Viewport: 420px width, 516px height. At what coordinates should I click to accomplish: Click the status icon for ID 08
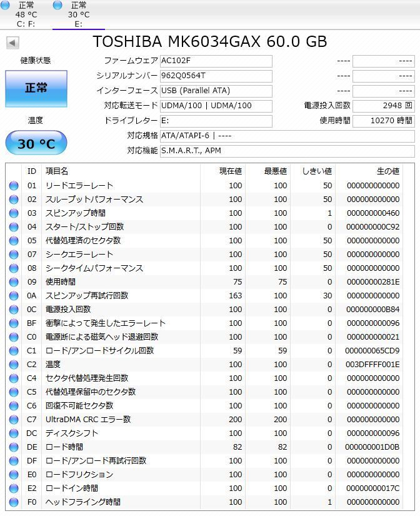pyautogui.click(x=14, y=268)
